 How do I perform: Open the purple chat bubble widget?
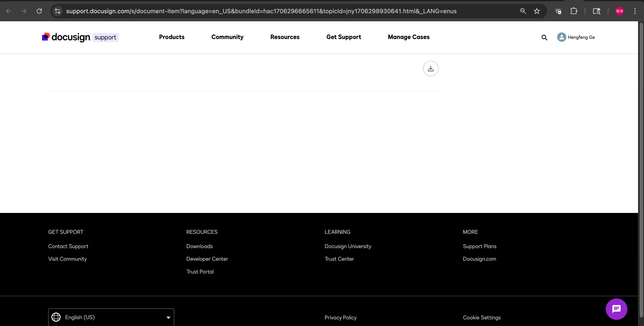(x=616, y=309)
